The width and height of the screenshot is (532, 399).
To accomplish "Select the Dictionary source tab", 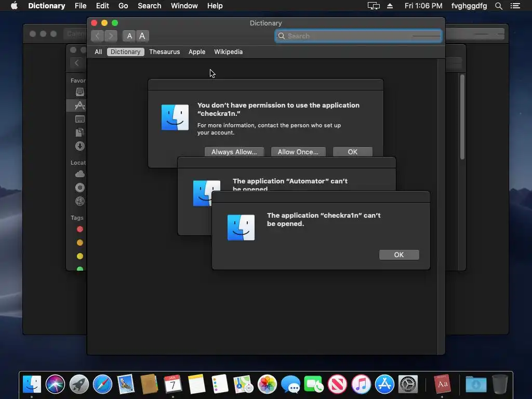I will (x=126, y=52).
